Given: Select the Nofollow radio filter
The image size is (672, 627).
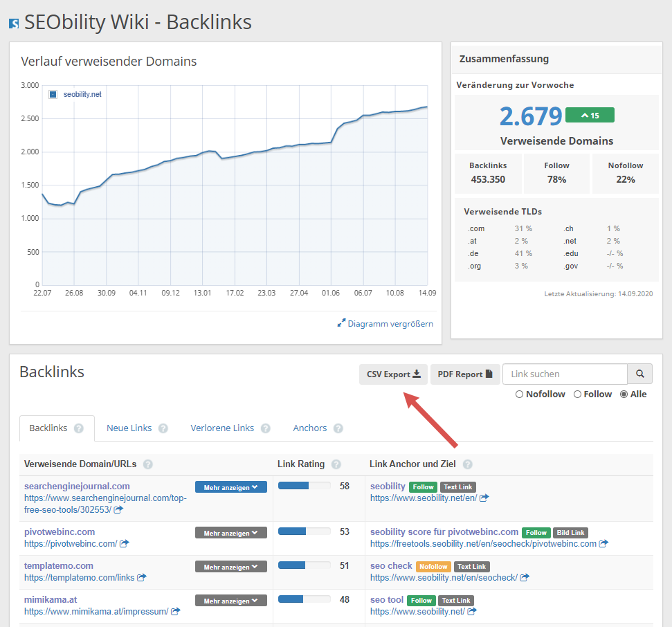Looking at the screenshot, I should coord(520,394).
